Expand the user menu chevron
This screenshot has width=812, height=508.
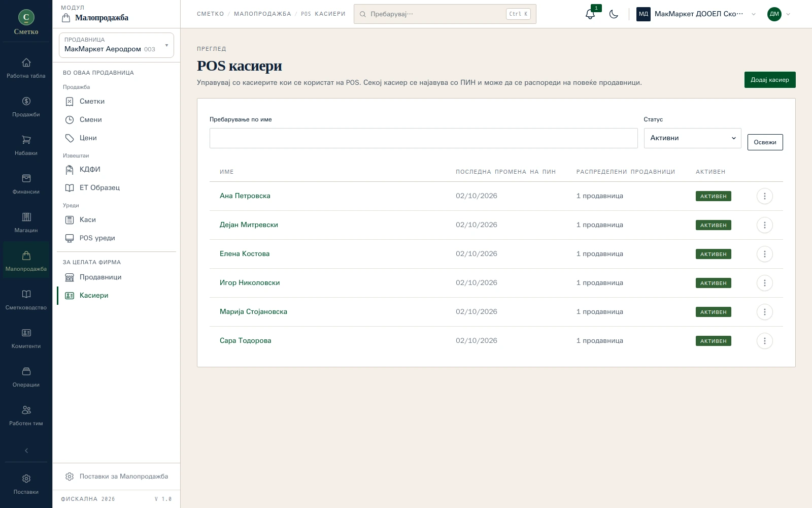(x=788, y=14)
